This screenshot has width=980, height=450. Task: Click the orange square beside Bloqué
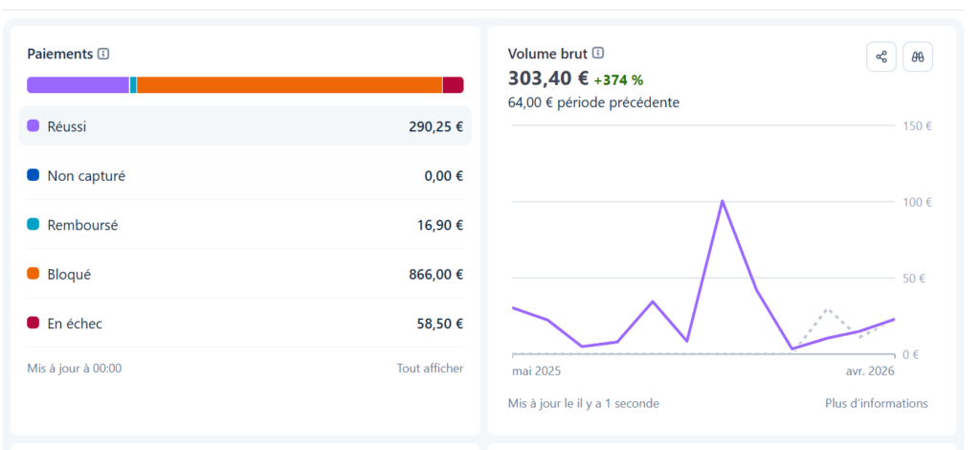point(33,274)
